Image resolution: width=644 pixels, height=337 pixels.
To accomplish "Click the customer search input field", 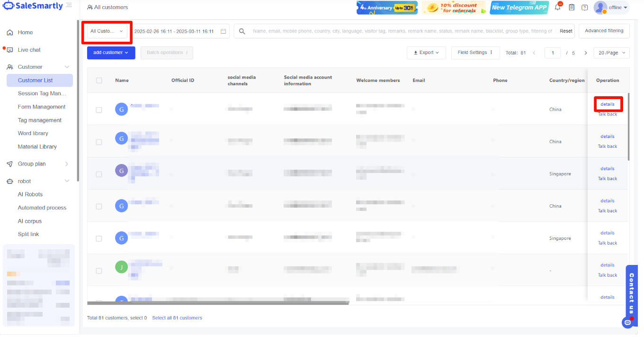I will point(402,31).
